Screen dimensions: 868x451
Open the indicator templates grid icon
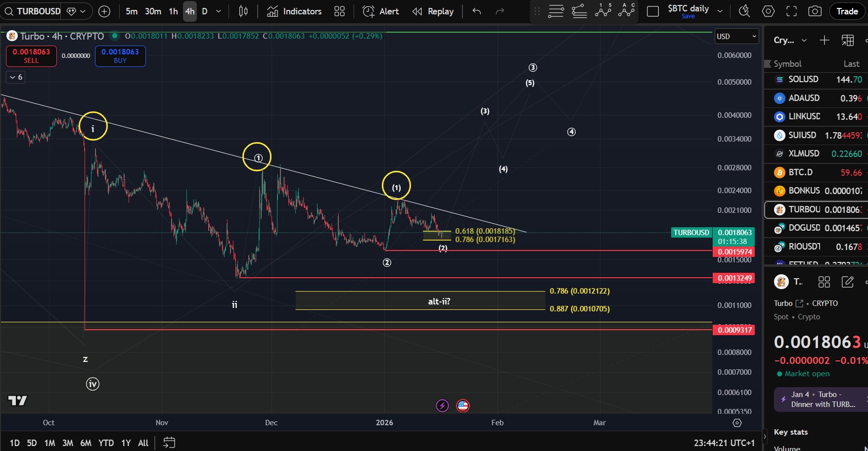tap(339, 11)
